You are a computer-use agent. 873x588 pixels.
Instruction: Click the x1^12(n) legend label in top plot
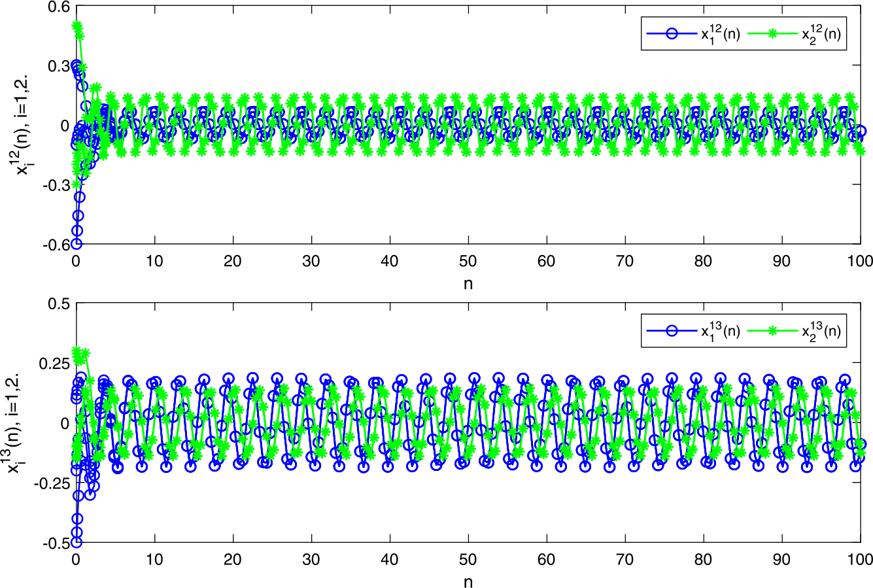719,33
